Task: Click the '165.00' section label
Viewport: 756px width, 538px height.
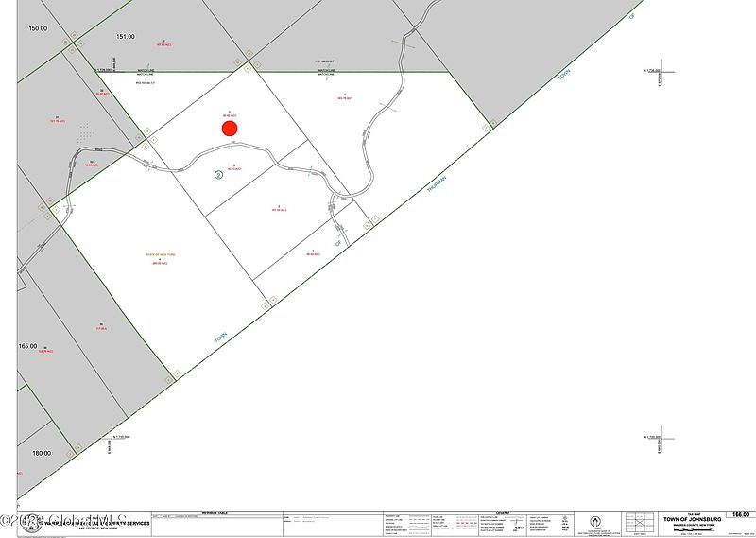Action: pos(27,346)
